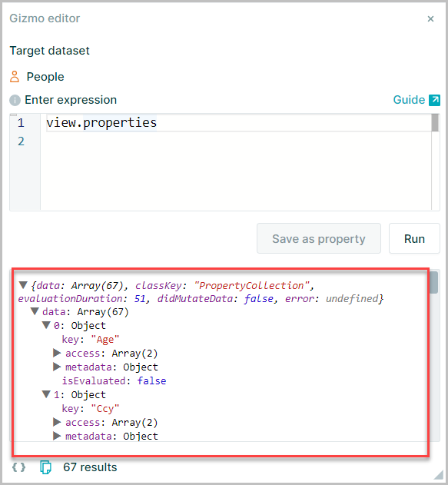Image resolution: width=448 pixels, height=485 pixels.
Task: Open the Guide link
Action: point(409,100)
